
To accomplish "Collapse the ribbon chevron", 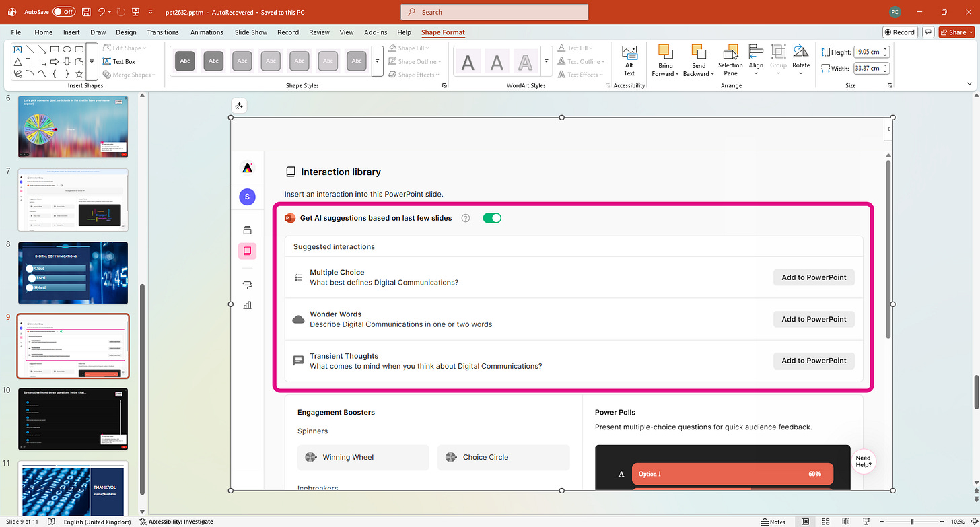I will pos(969,85).
